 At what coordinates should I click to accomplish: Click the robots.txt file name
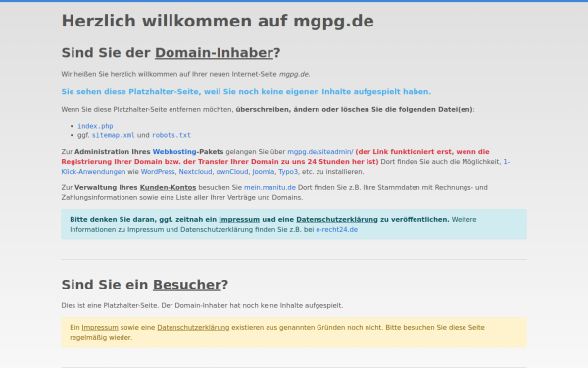tap(171, 135)
